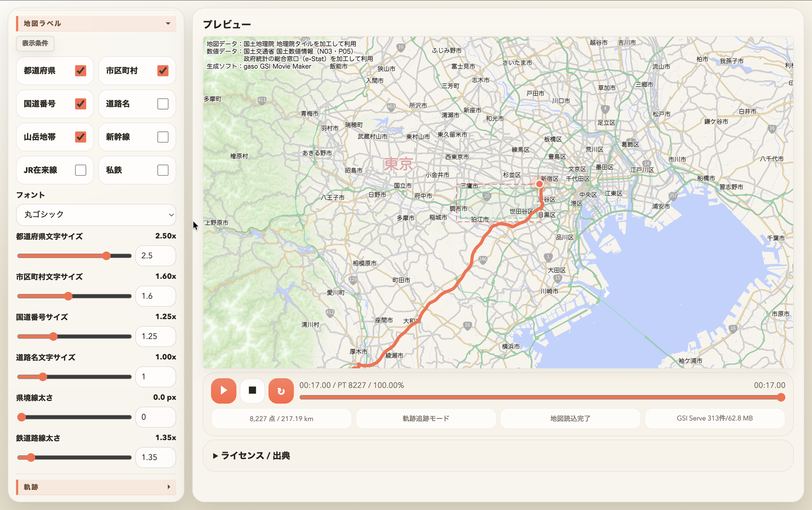Click the orange current position marker on map
Viewport: 812px width, 510px height.
pos(539,184)
